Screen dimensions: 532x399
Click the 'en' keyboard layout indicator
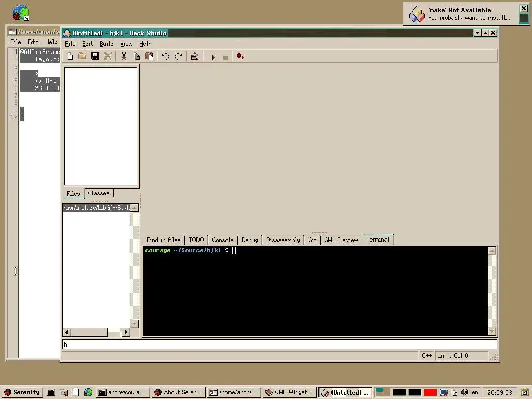tap(475, 393)
